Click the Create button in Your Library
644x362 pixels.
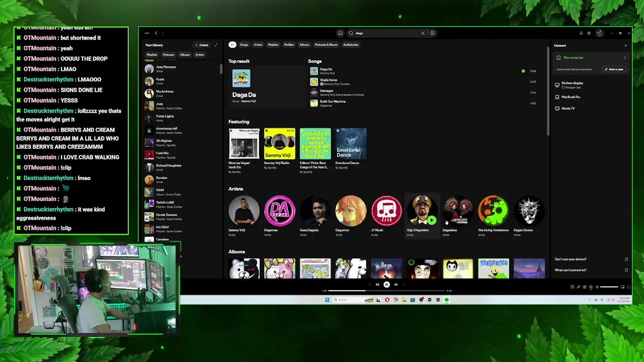click(202, 45)
